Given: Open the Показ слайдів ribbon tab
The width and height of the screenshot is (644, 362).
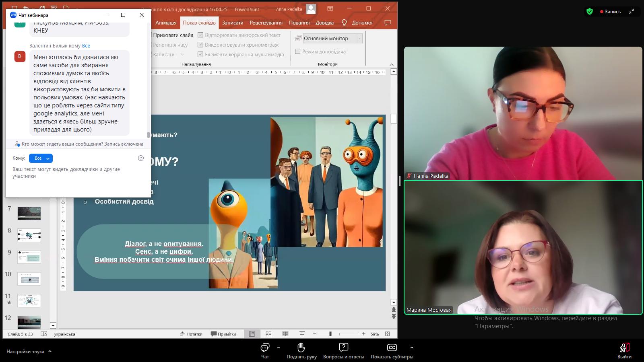Looking at the screenshot, I should [199, 23].
